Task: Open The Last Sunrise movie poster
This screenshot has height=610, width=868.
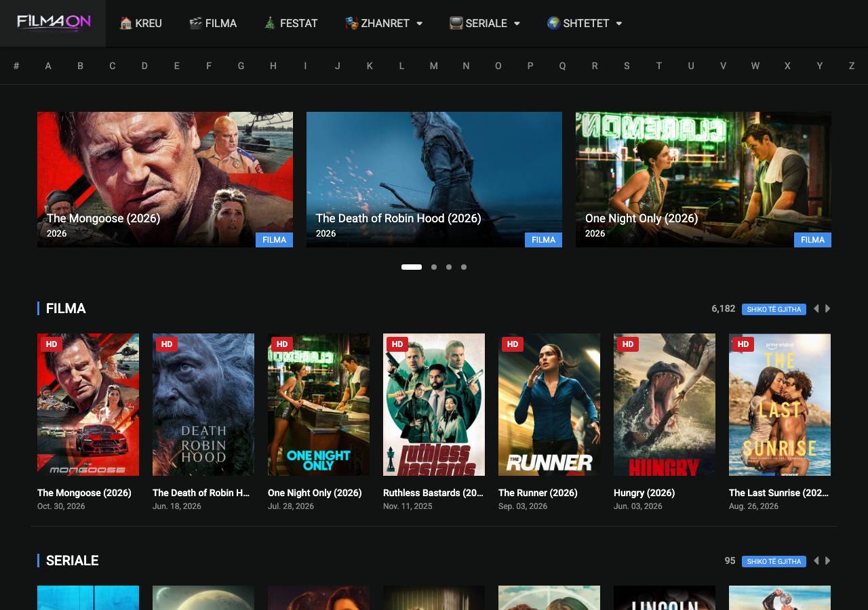Action: pyautogui.click(x=780, y=405)
